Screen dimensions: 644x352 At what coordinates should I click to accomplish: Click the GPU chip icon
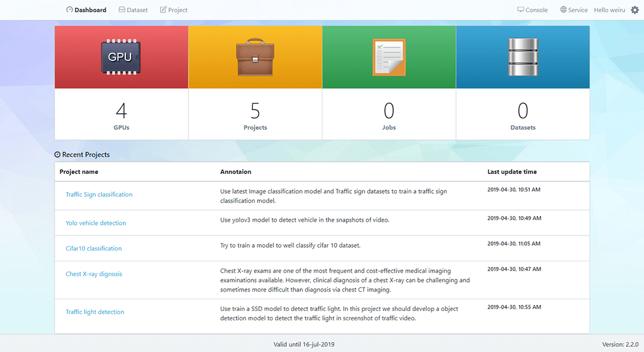click(x=121, y=57)
